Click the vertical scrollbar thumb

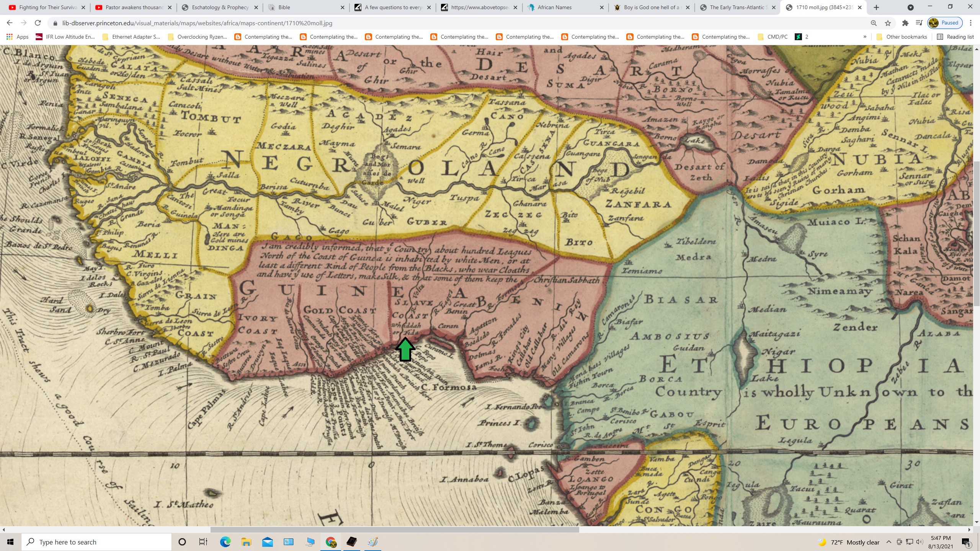[x=977, y=234]
